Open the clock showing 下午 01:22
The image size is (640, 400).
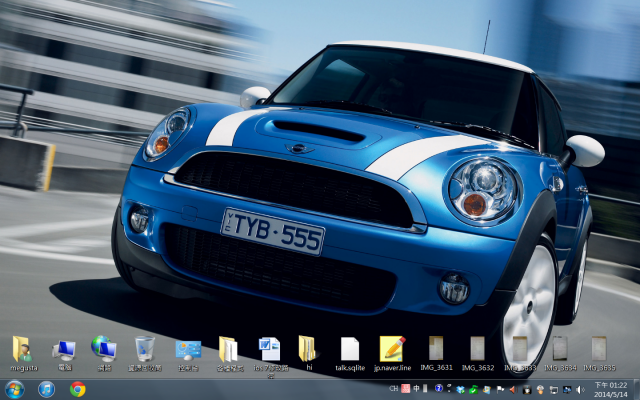[611, 385]
